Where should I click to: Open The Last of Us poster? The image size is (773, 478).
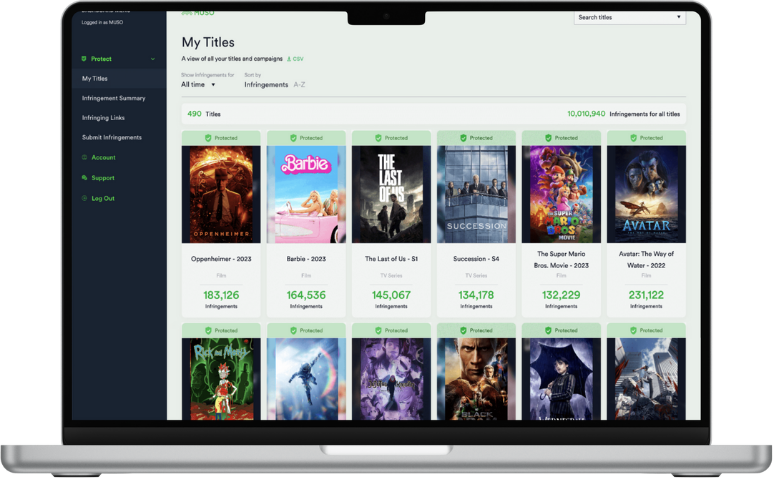point(391,194)
